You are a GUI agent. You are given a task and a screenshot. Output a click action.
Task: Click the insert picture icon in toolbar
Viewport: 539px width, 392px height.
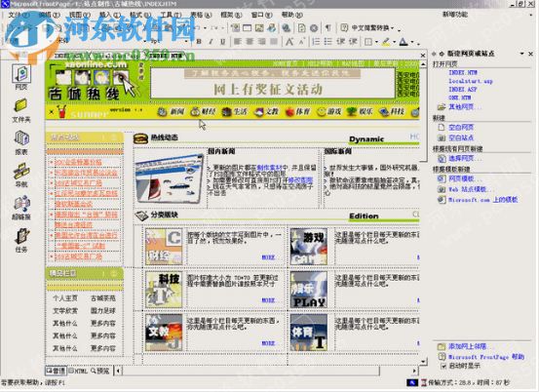(x=259, y=27)
